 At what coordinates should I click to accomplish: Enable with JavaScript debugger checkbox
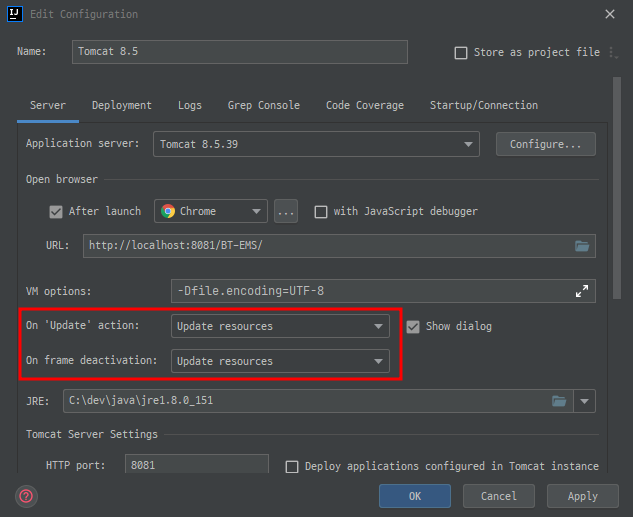(x=321, y=211)
